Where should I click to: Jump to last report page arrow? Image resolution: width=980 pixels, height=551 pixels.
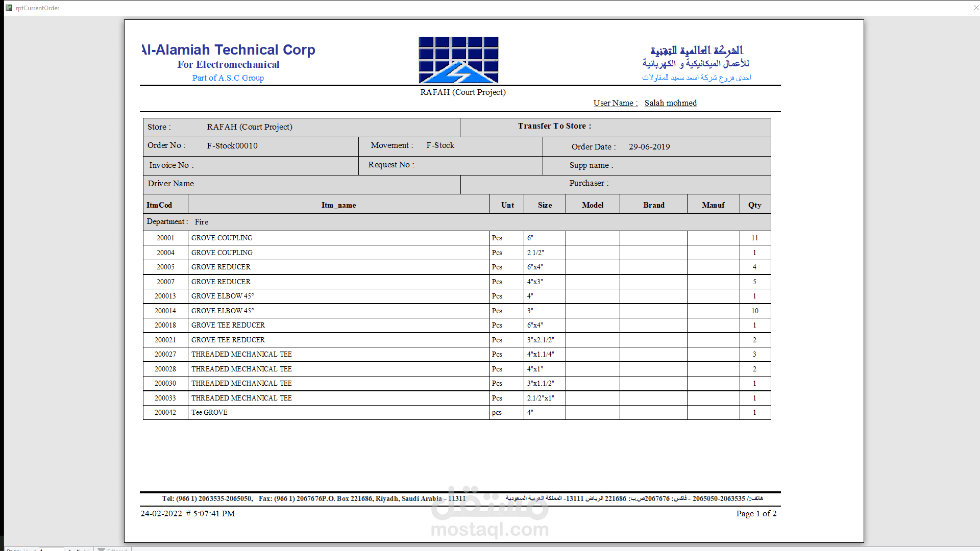point(79,549)
